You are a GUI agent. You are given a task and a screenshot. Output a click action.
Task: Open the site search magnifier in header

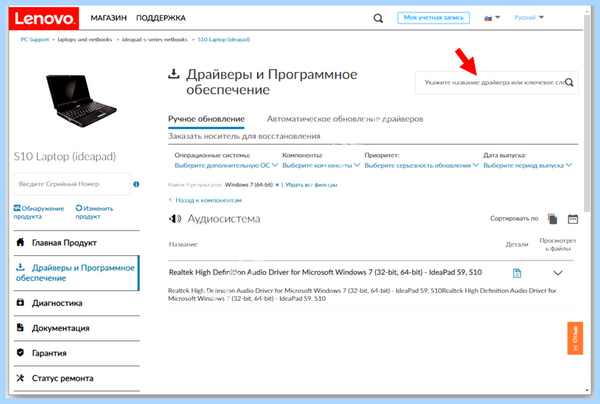click(378, 18)
